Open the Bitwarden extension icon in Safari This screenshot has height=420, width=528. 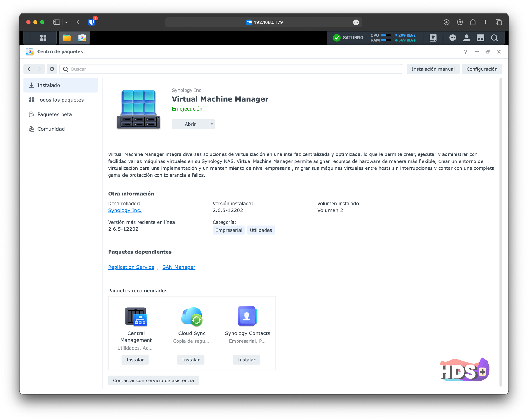point(92,22)
